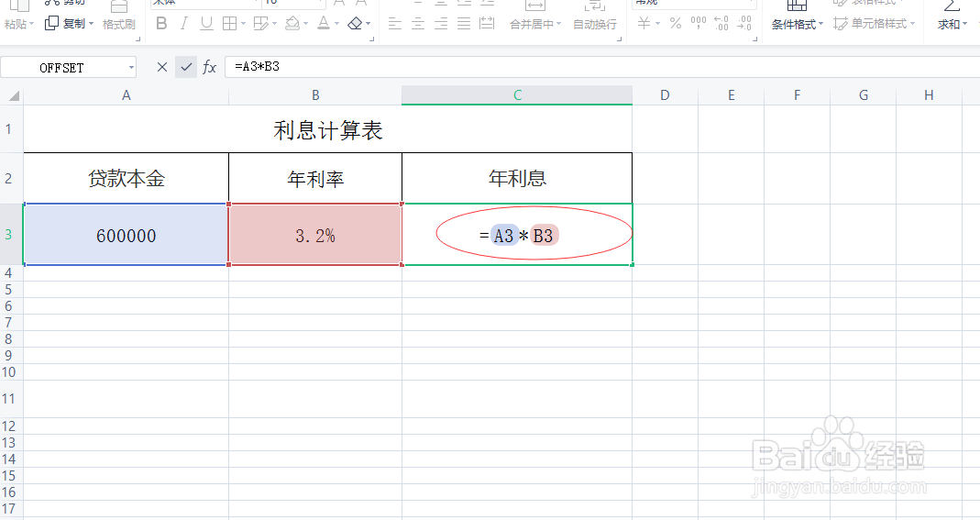
Task: Click the 年利率 header cell
Action: coord(315,178)
